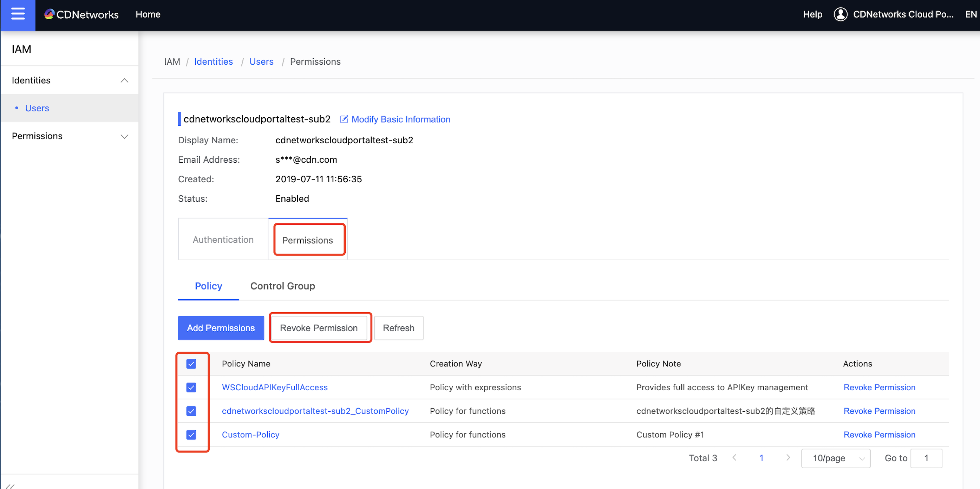The width and height of the screenshot is (980, 489).
Task: Open the user account avatar icon
Action: (x=841, y=14)
